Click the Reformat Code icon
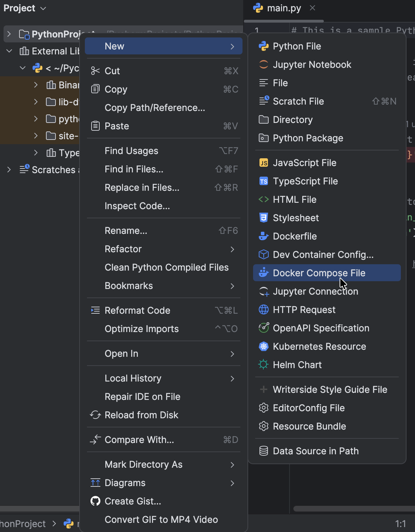The image size is (415, 532). 95,311
